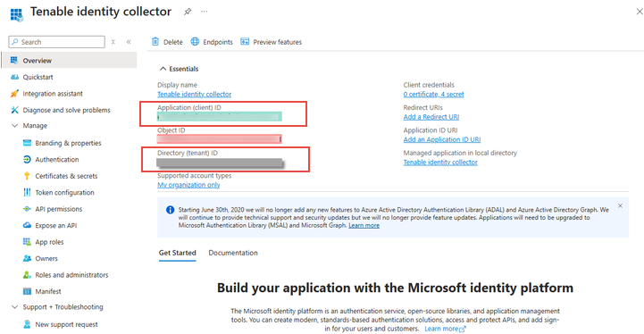The width and height of the screenshot is (644, 334).
Task: Open the Expose an API cloud icon
Action: click(x=27, y=225)
